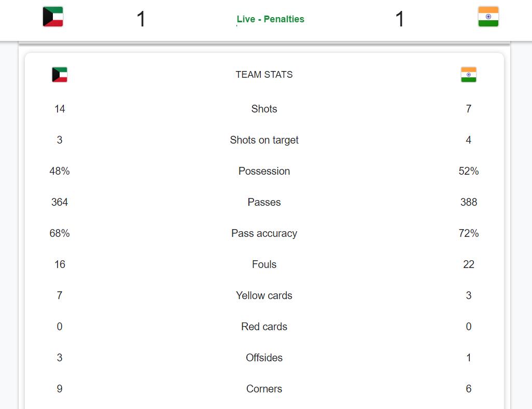This screenshot has height=409, width=532.
Task: Click the Live - Penalties match status
Action: [270, 19]
